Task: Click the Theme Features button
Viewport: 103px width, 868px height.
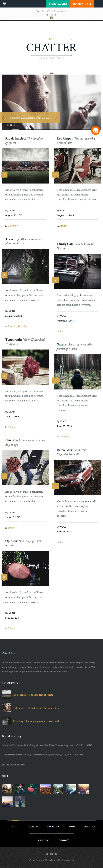Action: tap(58, 4)
